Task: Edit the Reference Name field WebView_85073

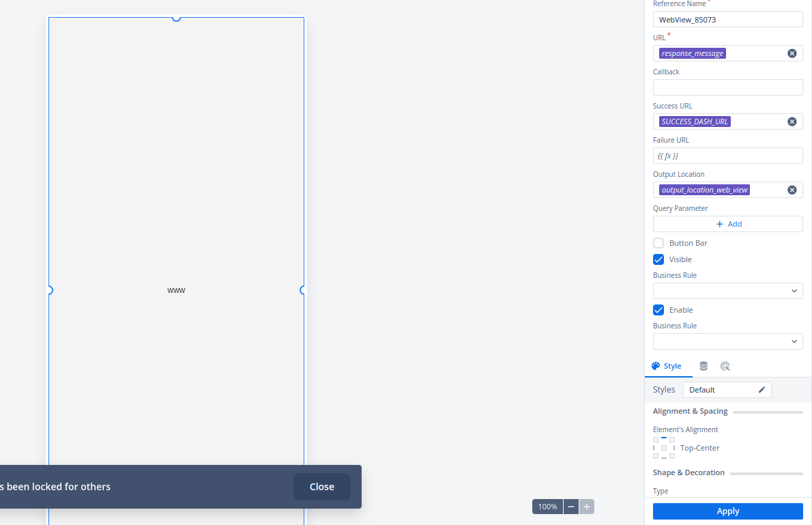Action: [727, 20]
